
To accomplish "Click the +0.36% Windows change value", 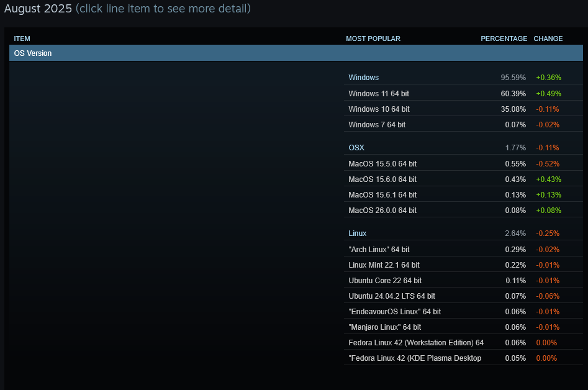I will (x=549, y=77).
